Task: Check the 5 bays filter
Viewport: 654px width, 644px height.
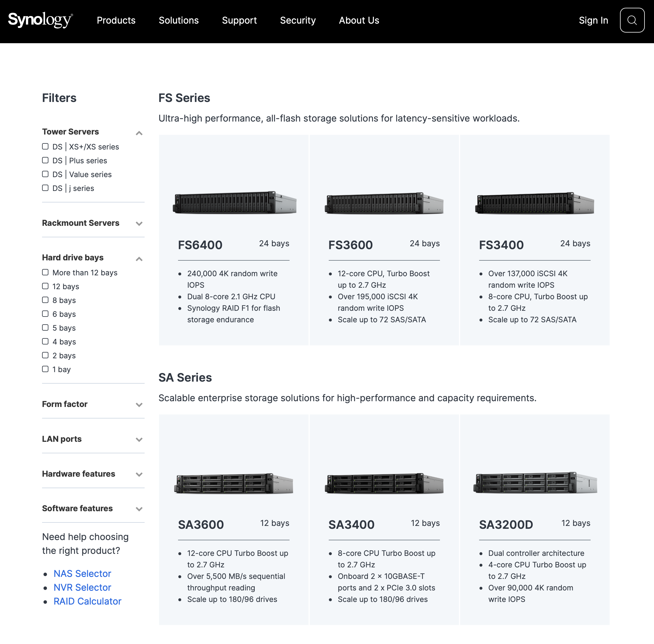Action: (x=45, y=328)
